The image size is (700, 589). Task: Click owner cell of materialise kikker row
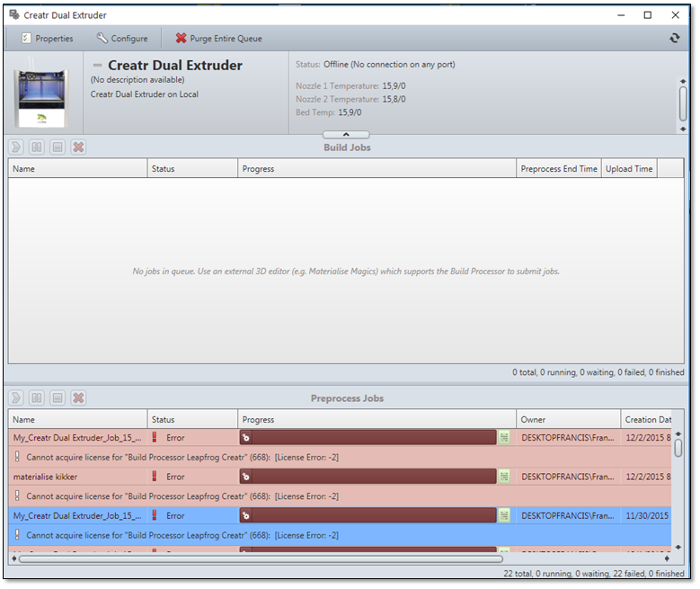[568, 477]
